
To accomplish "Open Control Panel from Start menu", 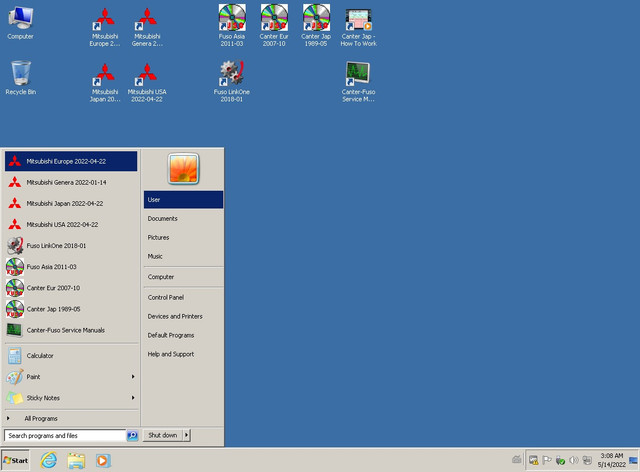I will 183,297.
